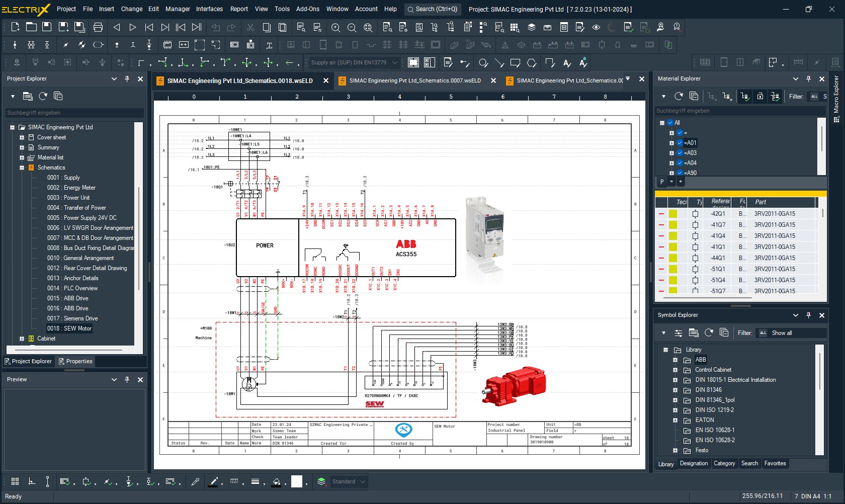This screenshot has width=845, height=504.
Task: Toggle the =A90 checkbox
Action: (680, 173)
